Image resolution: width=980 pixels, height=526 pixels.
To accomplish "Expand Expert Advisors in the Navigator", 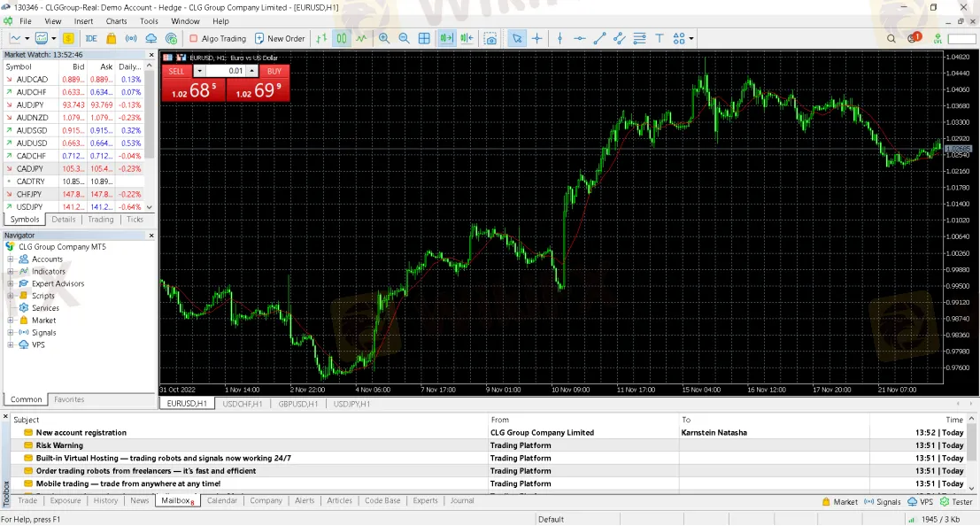I will pos(9,283).
